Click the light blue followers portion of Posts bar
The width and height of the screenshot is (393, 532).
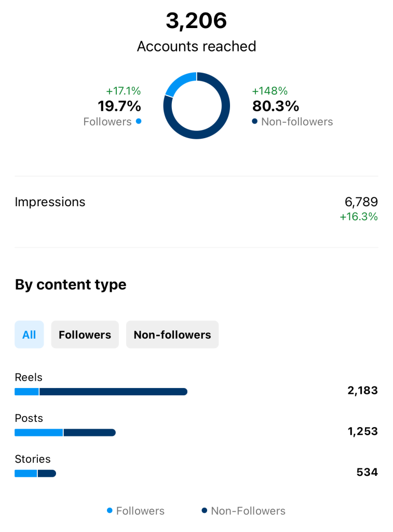click(38, 432)
